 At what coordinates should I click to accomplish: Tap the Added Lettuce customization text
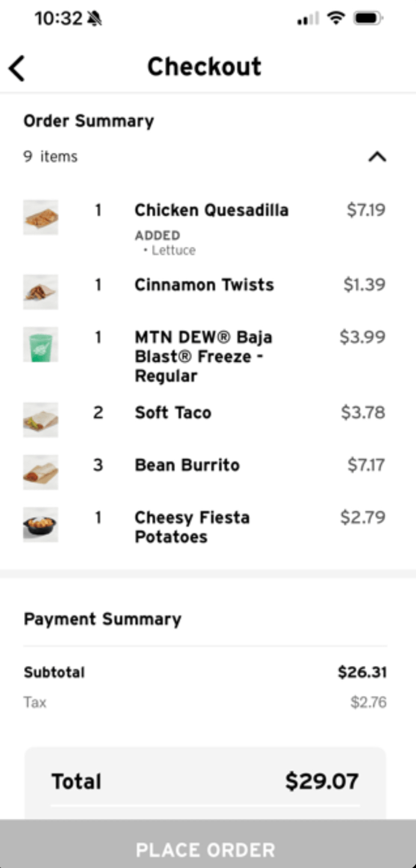165,243
